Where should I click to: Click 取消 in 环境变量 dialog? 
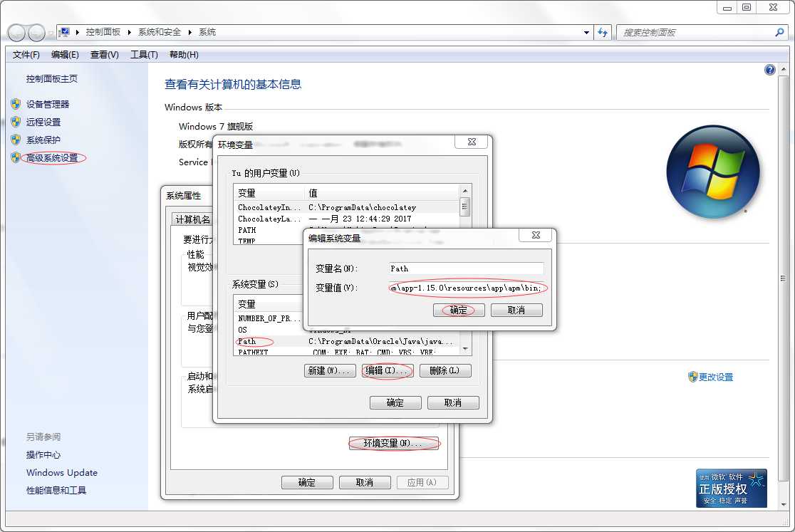click(453, 402)
